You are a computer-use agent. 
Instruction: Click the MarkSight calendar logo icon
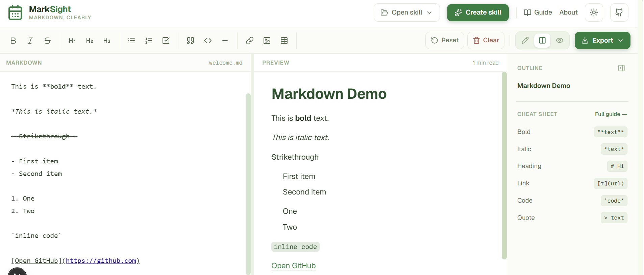click(15, 13)
